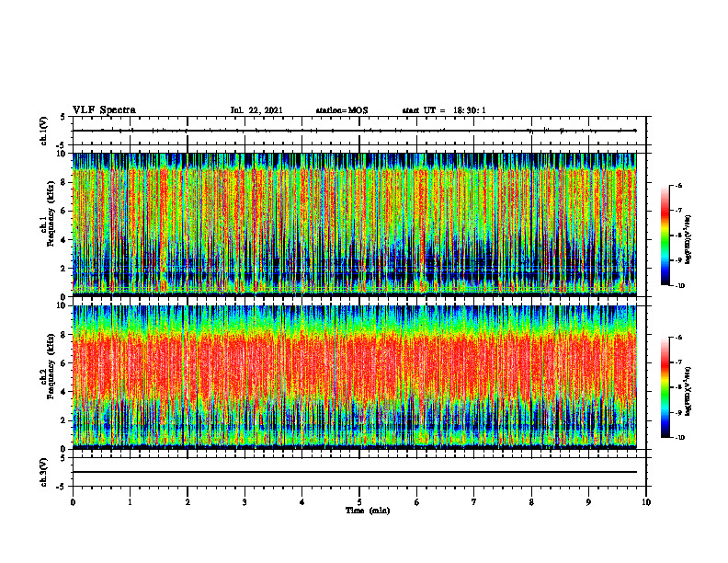Click the ch.1 voltage waveform trace

pyautogui.click(x=355, y=131)
